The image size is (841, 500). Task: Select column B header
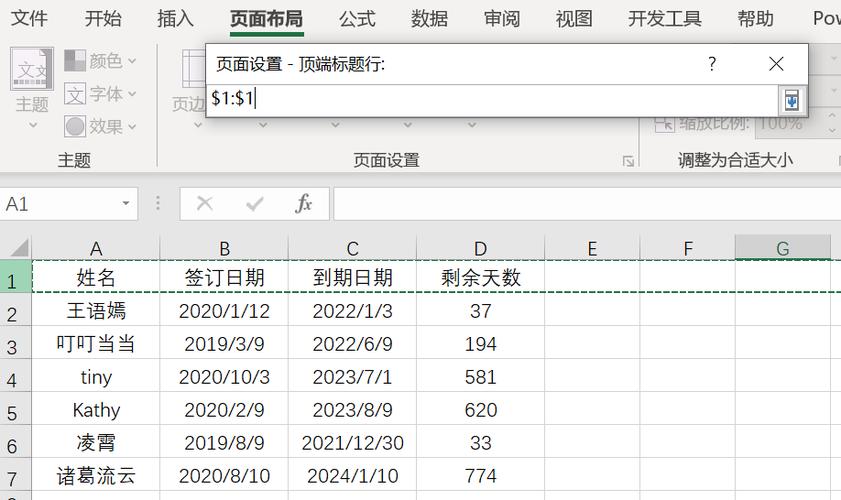(224, 248)
